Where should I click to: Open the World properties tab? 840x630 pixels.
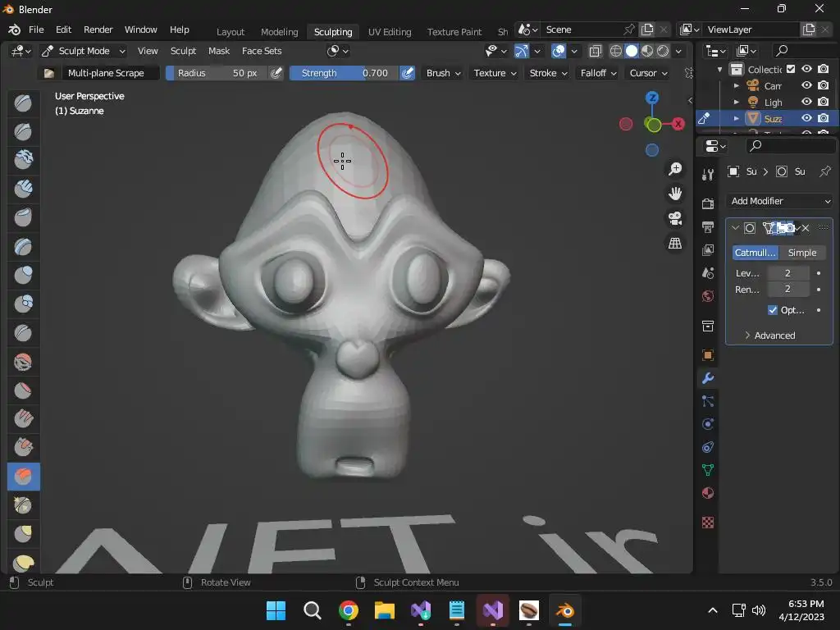(708, 296)
